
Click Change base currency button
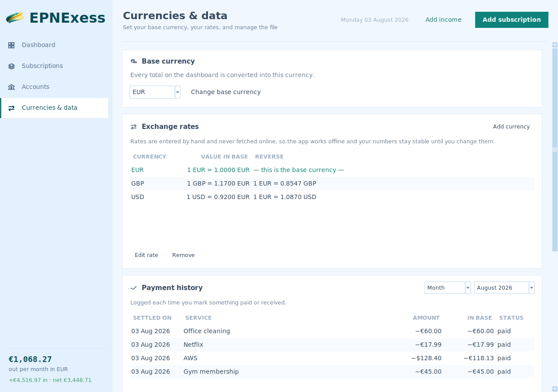coord(226,92)
